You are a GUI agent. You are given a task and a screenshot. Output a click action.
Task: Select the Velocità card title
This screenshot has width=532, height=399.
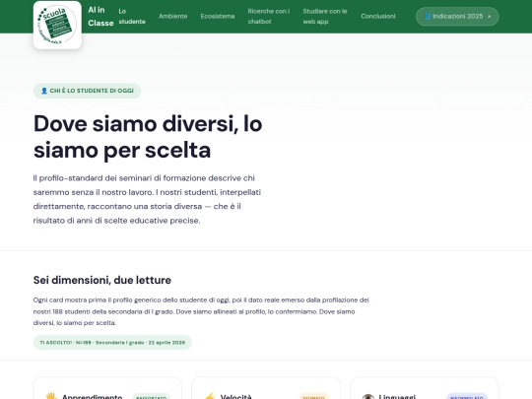pos(235,396)
